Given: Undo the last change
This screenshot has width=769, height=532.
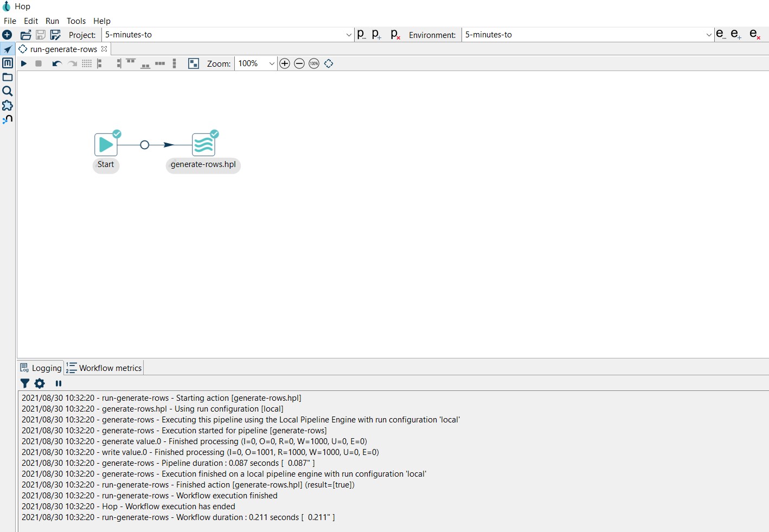Looking at the screenshot, I should (x=56, y=63).
